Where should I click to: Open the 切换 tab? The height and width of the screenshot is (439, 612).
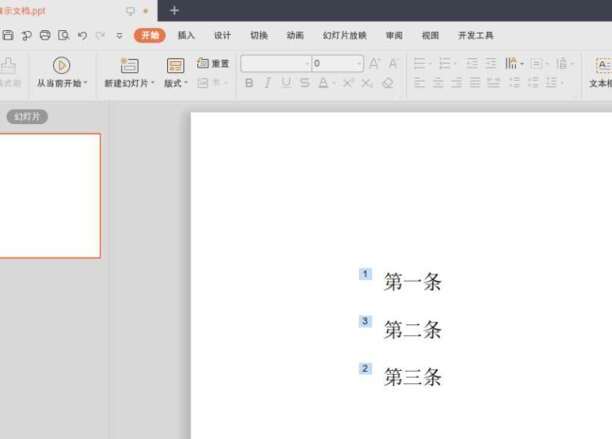coord(259,36)
